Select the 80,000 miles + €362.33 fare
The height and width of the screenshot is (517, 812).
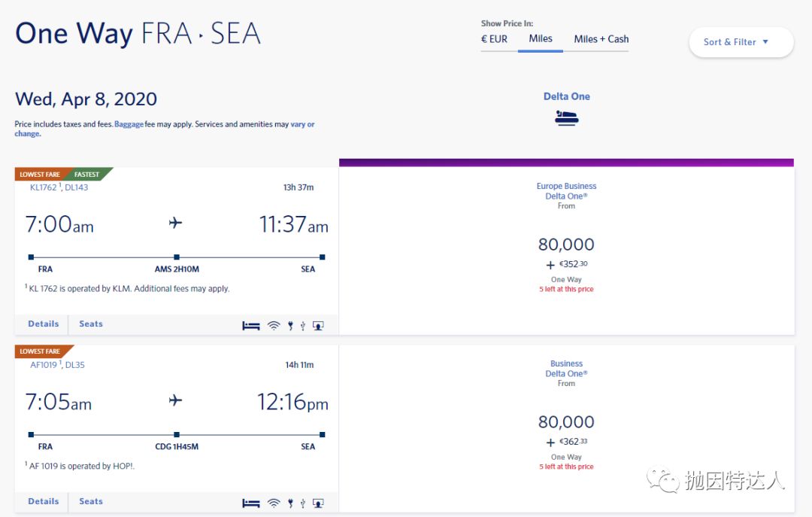coord(566,430)
